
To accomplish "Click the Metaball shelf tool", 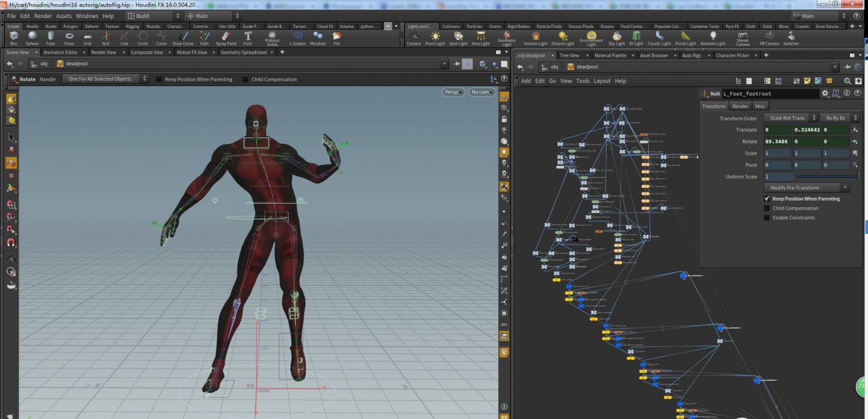I will [x=318, y=38].
